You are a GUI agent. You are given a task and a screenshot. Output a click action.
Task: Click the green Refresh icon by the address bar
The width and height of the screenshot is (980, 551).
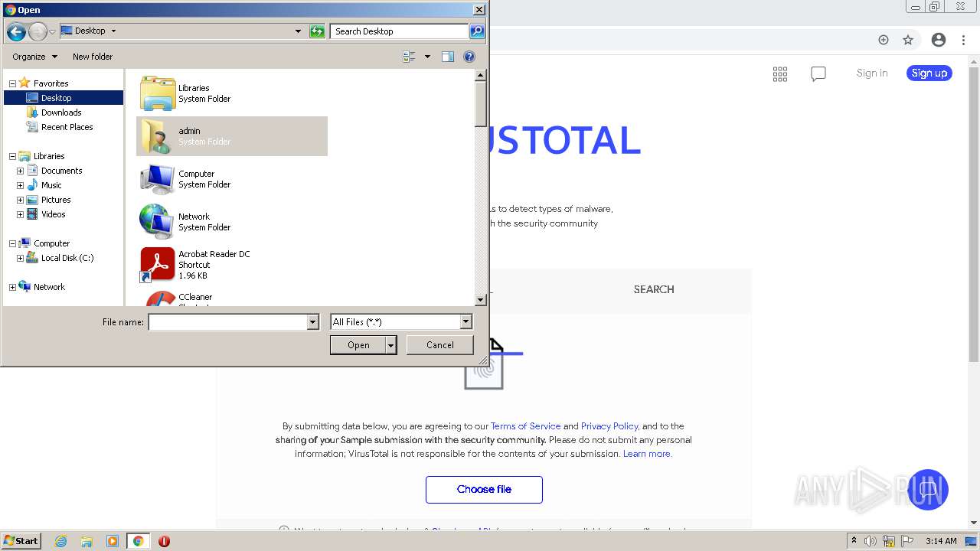click(x=317, y=31)
